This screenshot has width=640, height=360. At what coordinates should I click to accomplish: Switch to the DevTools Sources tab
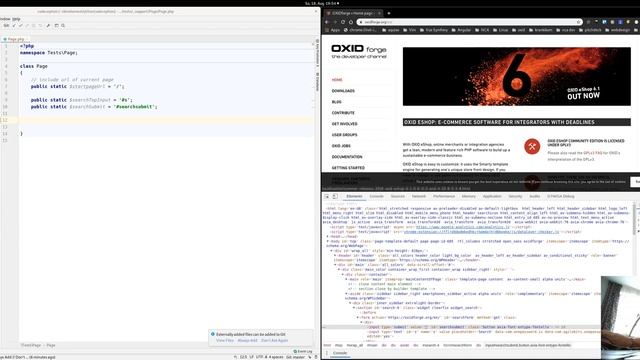[397, 196]
